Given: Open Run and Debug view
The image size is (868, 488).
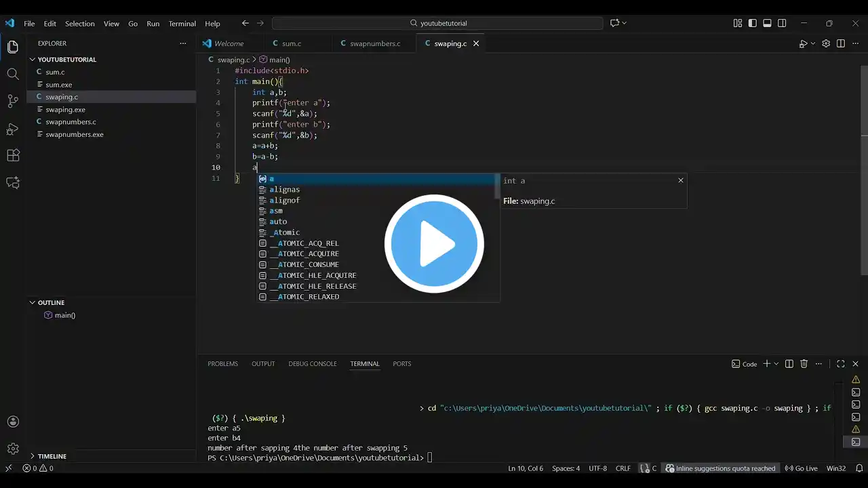Looking at the screenshot, I should coord(13,129).
